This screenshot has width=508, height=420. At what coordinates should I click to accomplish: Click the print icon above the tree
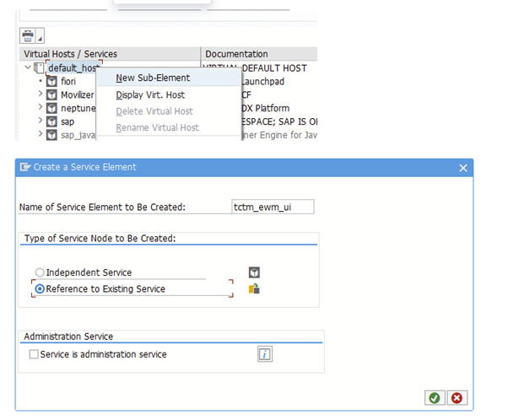tap(28, 36)
